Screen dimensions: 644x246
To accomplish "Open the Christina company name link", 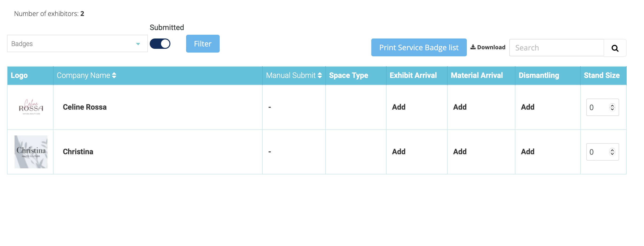I will tap(78, 151).
